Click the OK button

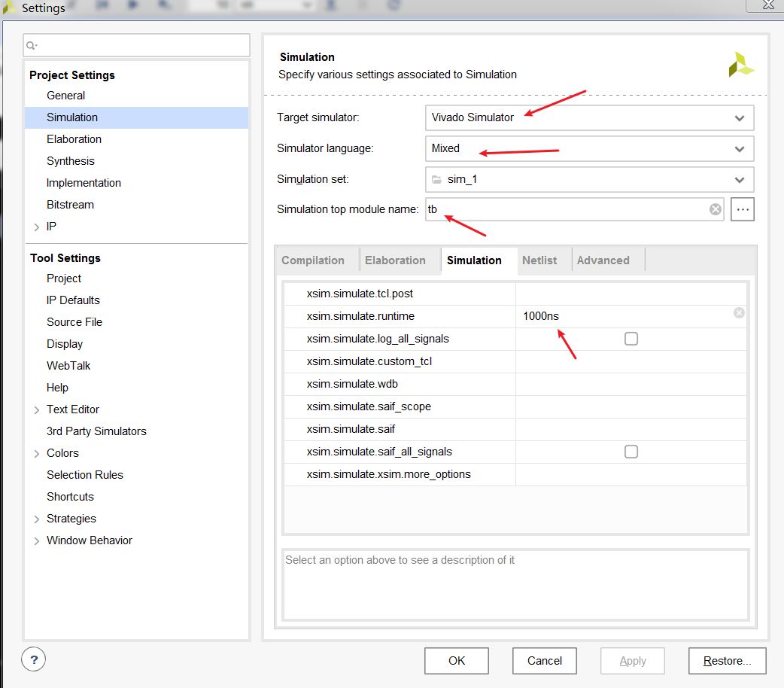[457, 661]
